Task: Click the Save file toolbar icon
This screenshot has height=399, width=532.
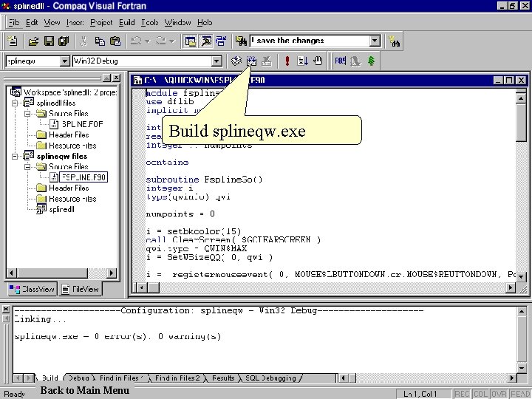Action: pos(49,41)
